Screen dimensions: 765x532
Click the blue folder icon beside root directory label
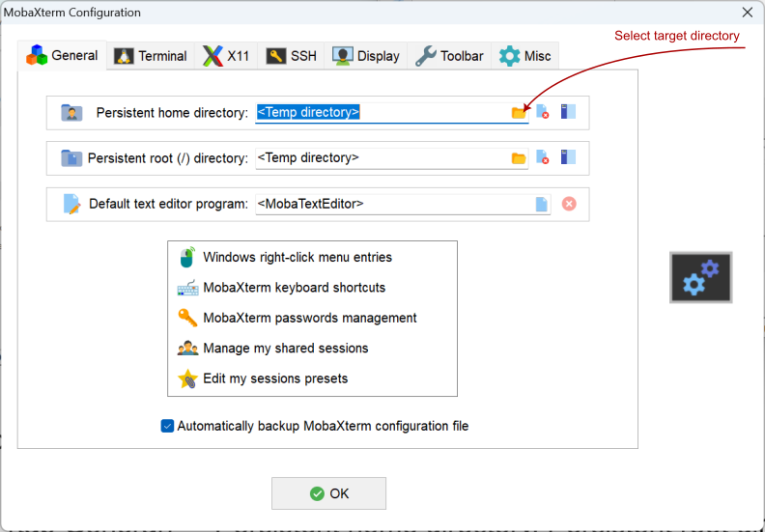click(71, 158)
